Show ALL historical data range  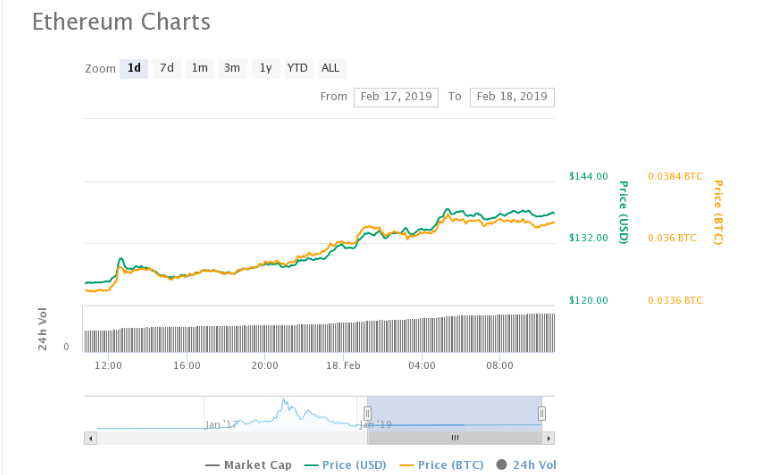pyautogui.click(x=331, y=68)
